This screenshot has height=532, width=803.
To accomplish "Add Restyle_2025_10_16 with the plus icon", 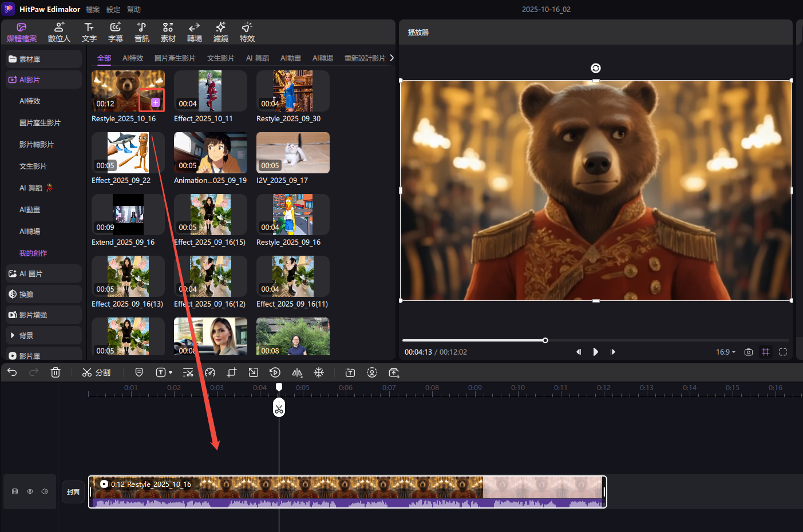I will (x=155, y=102).
